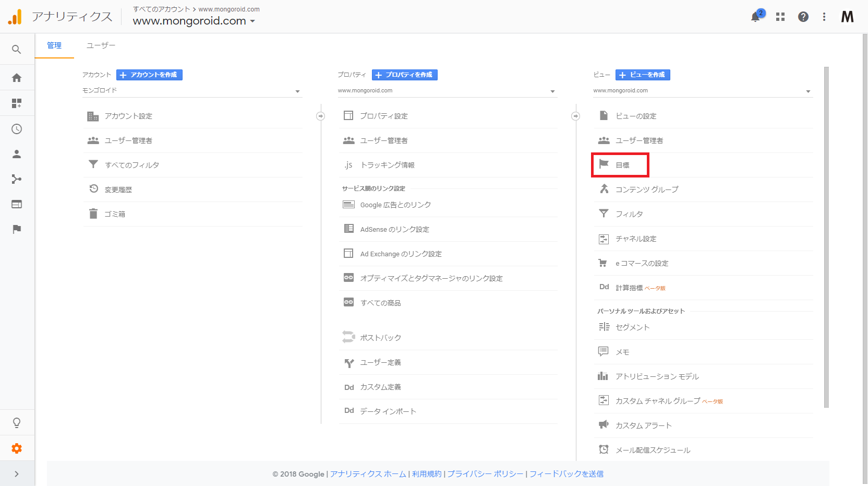Click the help question mark icon

click(x=803, y=17)
